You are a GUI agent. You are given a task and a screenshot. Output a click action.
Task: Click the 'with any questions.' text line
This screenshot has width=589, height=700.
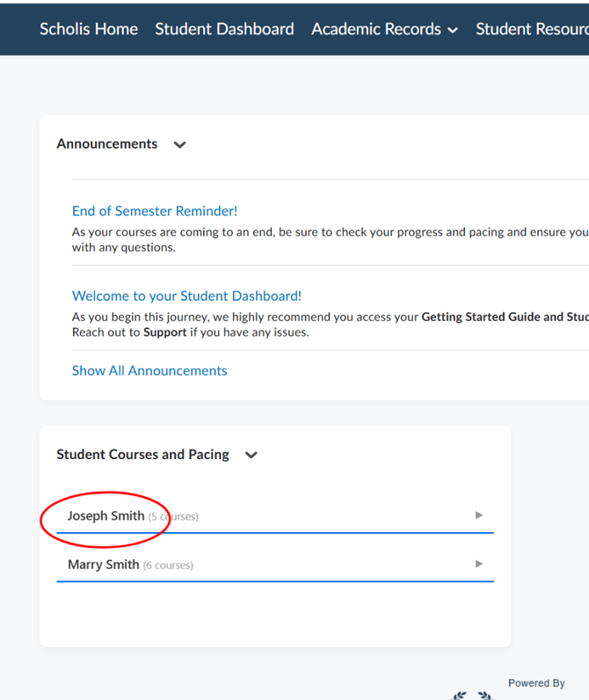(x=124, y=247)
